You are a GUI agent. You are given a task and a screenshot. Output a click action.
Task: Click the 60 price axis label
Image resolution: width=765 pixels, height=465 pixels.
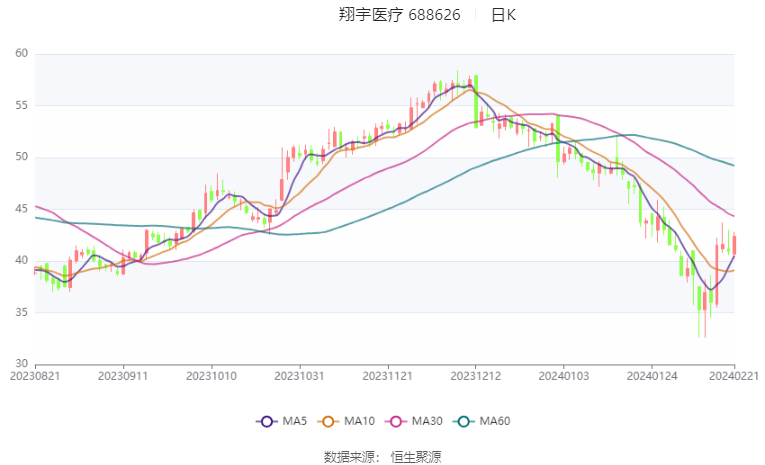21,53
